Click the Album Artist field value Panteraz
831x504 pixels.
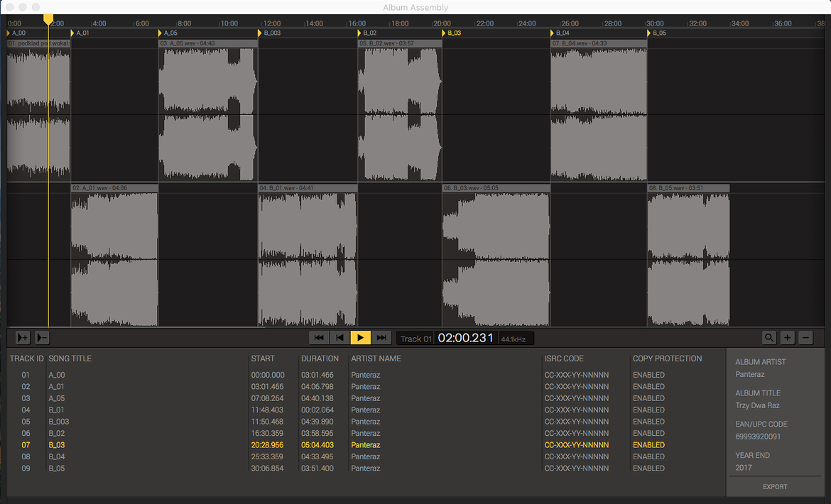[x=750, y=374]
